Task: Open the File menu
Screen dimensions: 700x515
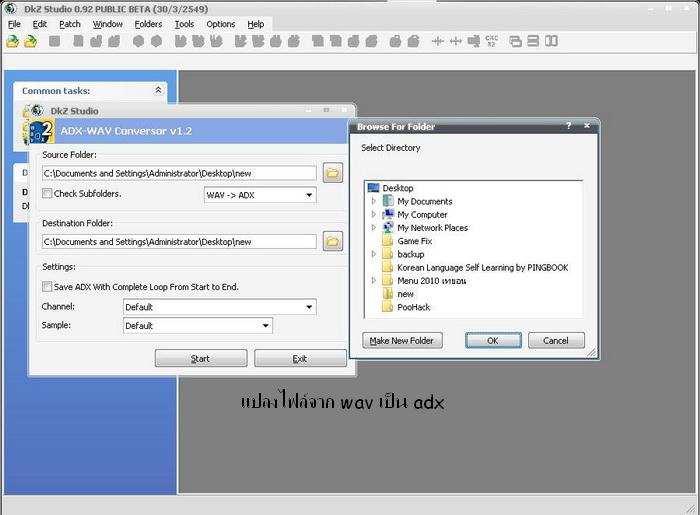Action: [14, 24]
